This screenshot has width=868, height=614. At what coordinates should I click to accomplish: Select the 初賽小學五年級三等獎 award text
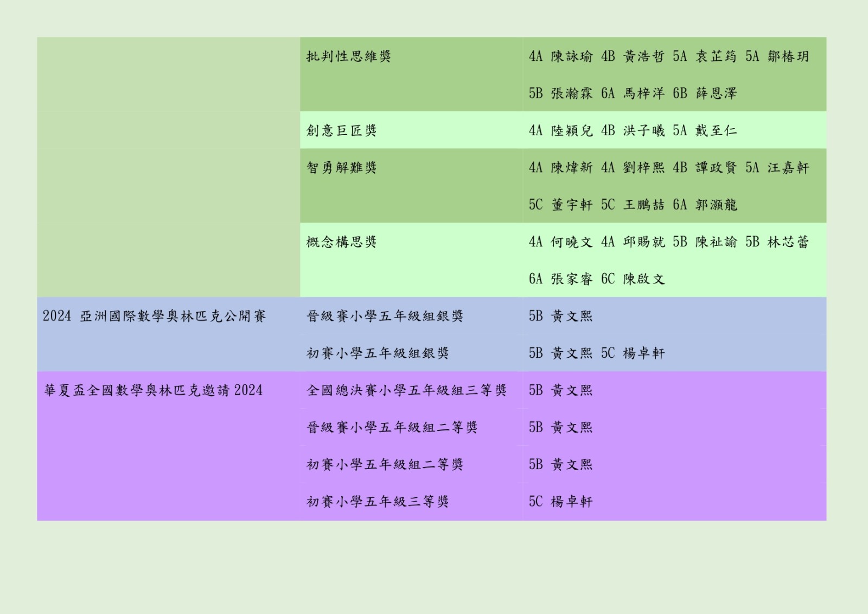[x=378, y=502]
